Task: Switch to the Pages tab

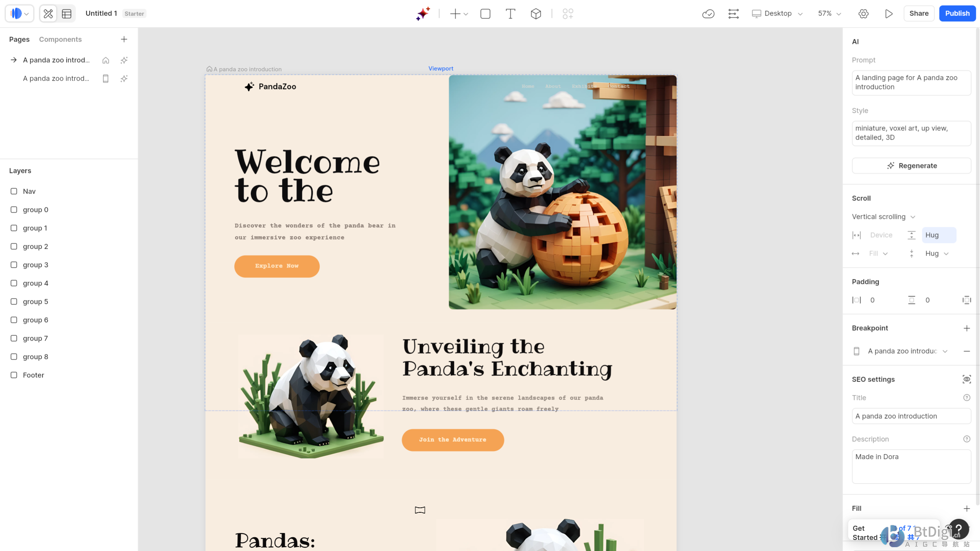Action: point(19,39)
